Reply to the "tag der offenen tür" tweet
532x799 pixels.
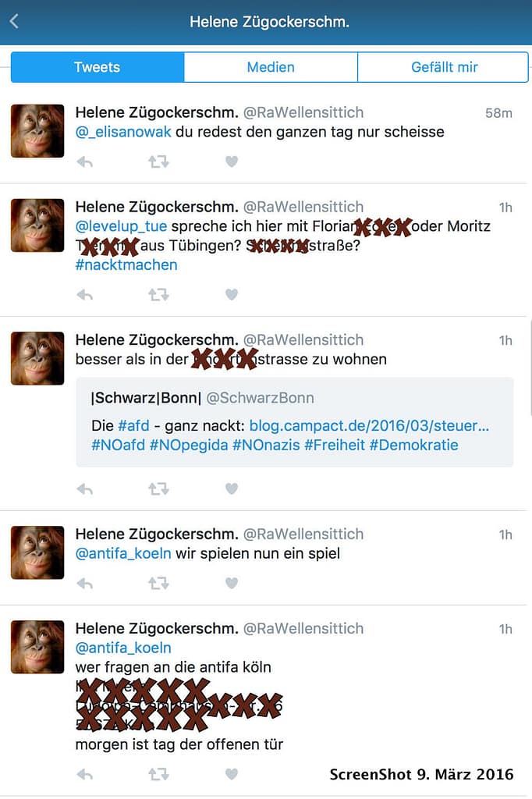tap(84, 774)
